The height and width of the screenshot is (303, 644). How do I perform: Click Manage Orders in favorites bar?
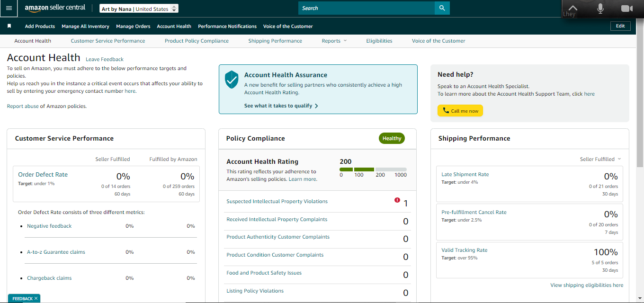[x=133, y=26]
